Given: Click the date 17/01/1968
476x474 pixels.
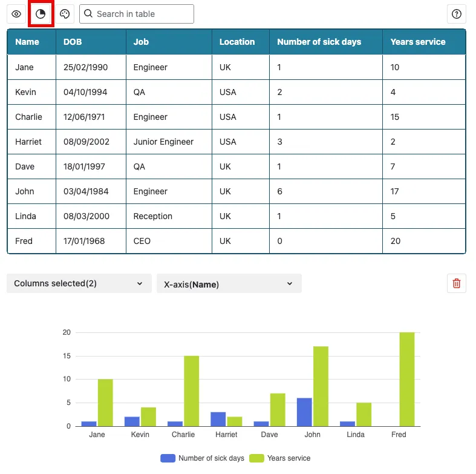Looking at the screenshot, I should pyautogui.click(x=84, y=241).
